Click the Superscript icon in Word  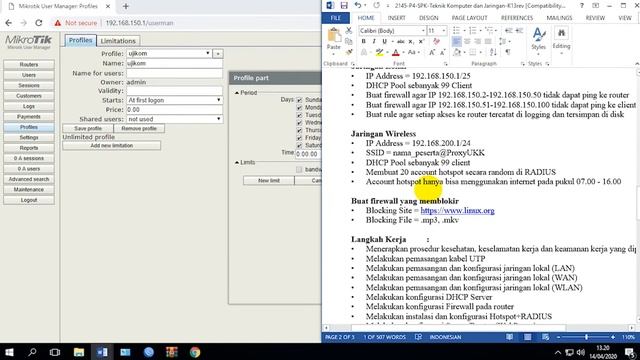pyautogui.click(x=421, y=41)
